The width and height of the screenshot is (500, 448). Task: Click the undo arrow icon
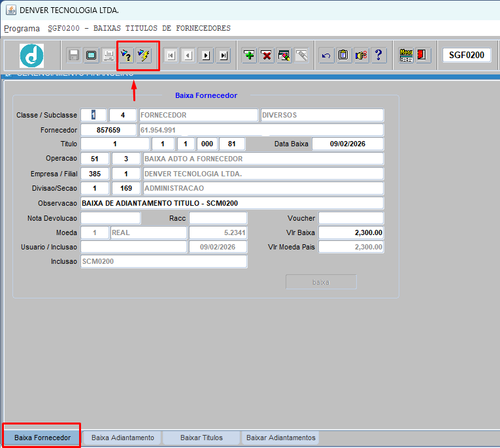[x=326, y=56]
